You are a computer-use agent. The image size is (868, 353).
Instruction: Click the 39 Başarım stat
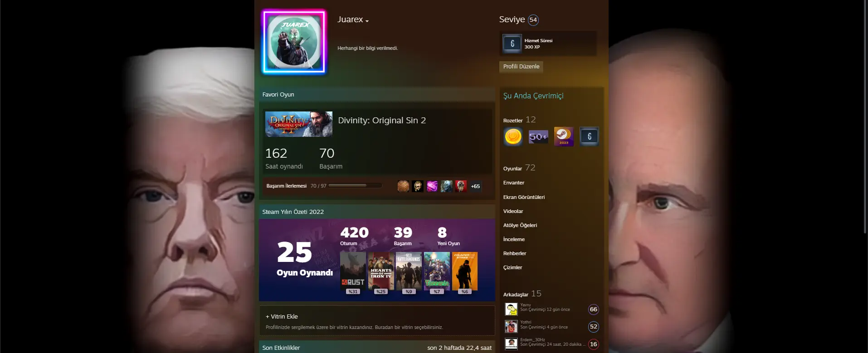(403, 236)
